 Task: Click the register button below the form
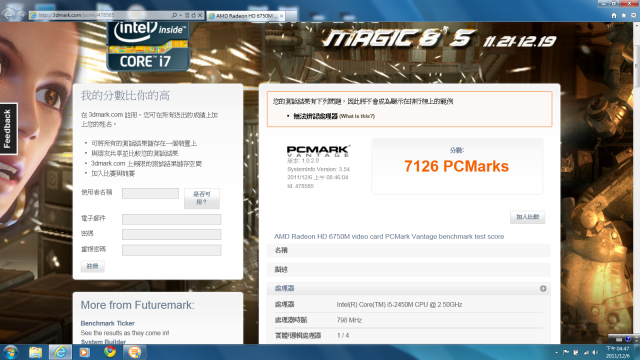(93, 266)
